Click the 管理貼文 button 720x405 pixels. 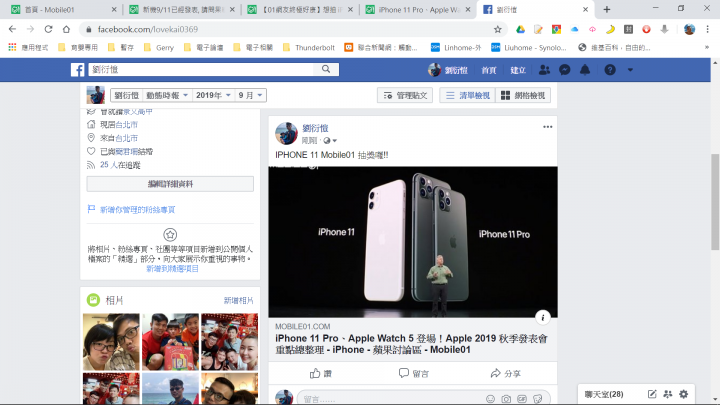(405, 95)
